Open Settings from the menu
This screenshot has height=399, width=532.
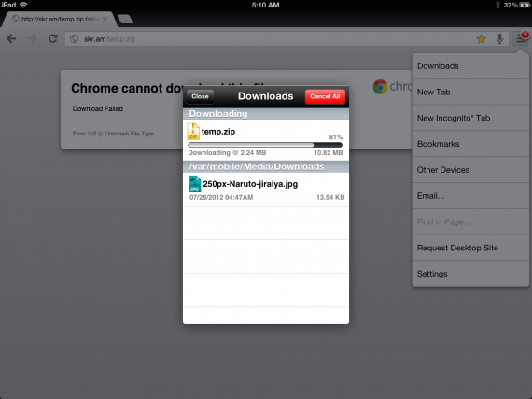coord(470,274)
